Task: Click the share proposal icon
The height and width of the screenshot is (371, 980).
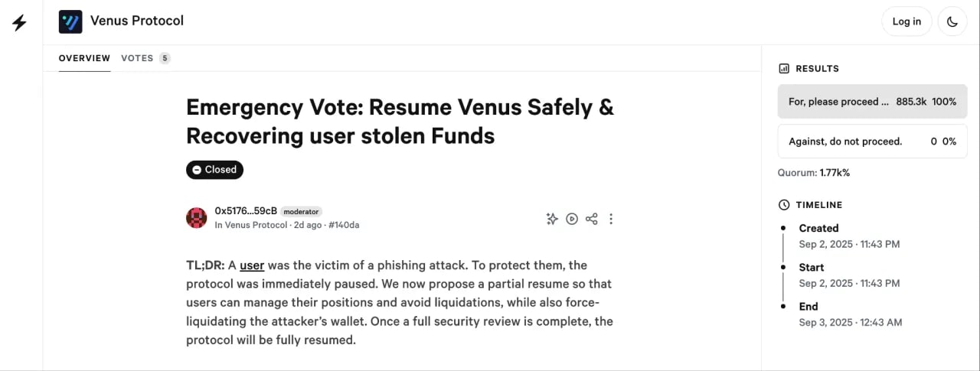Action: (x=591, y=219)
